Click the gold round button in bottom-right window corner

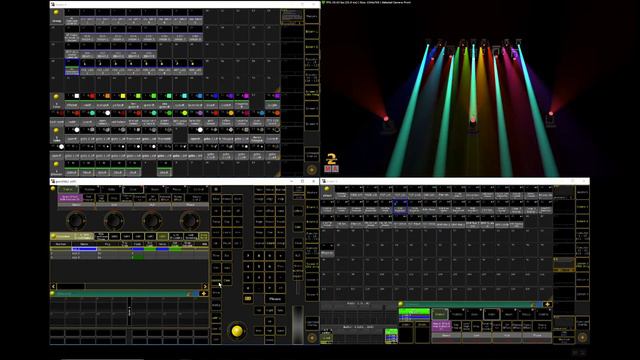[x=582, y=338]
